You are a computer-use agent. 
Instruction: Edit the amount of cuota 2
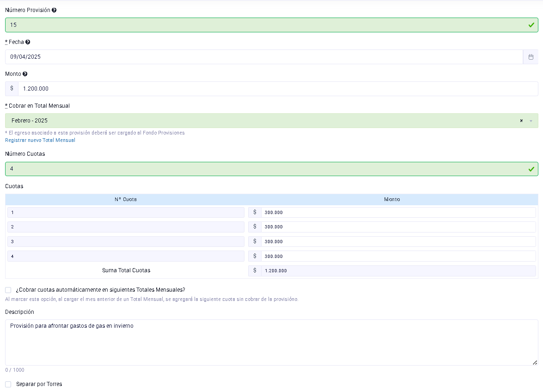pos(397,227)
